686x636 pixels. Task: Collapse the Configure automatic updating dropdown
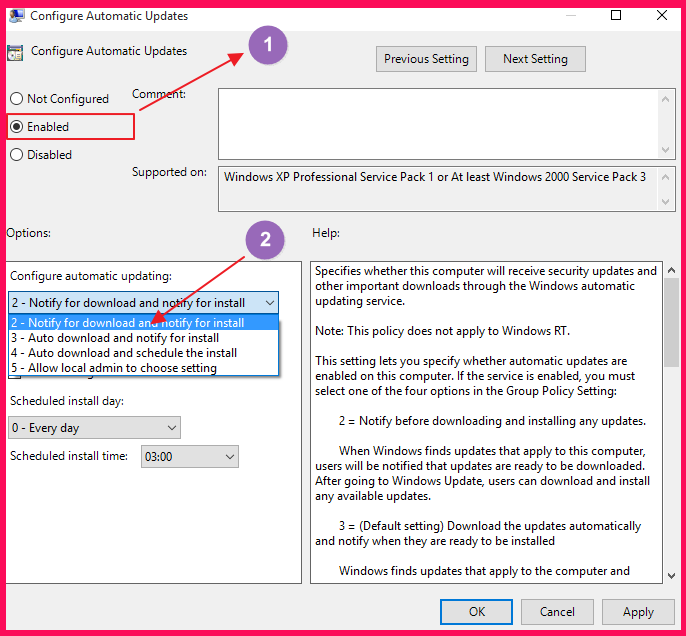point(268,302)
